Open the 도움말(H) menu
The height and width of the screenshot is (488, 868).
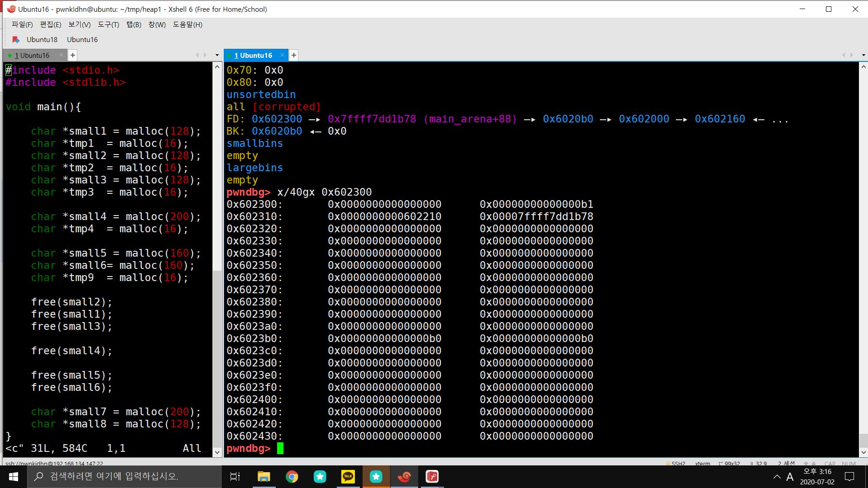point(188,24)
